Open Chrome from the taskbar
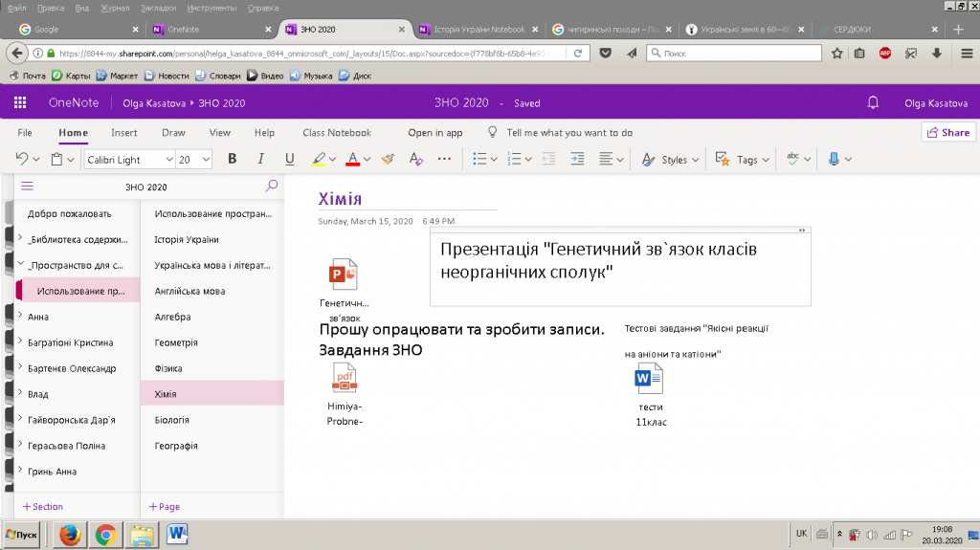 click(105, 535)
